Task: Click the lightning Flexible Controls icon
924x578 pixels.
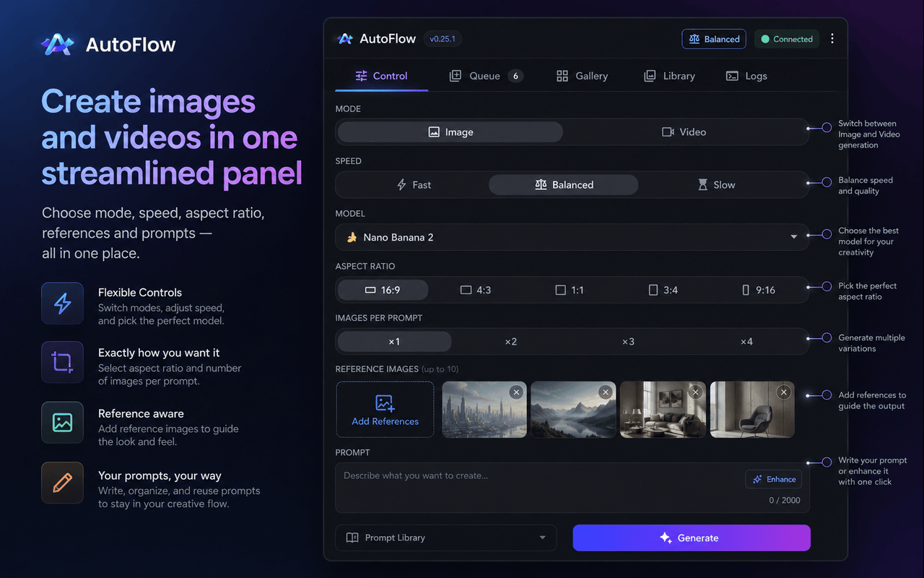Action: pyautogui.click(x=62, y=303)
